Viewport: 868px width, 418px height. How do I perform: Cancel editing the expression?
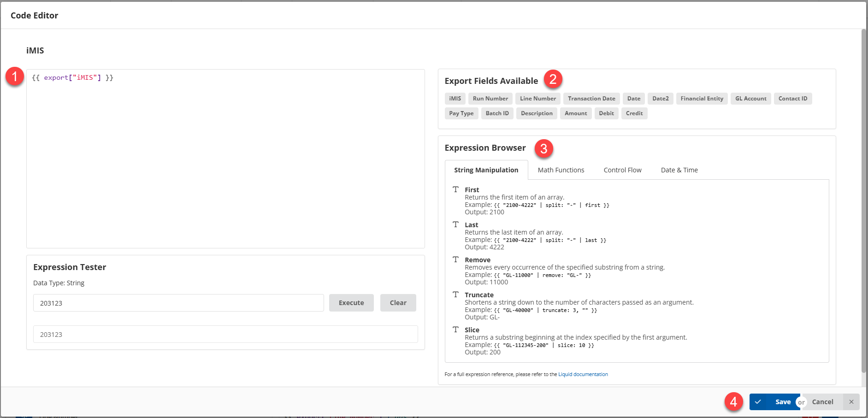click(x=822, y=402)
